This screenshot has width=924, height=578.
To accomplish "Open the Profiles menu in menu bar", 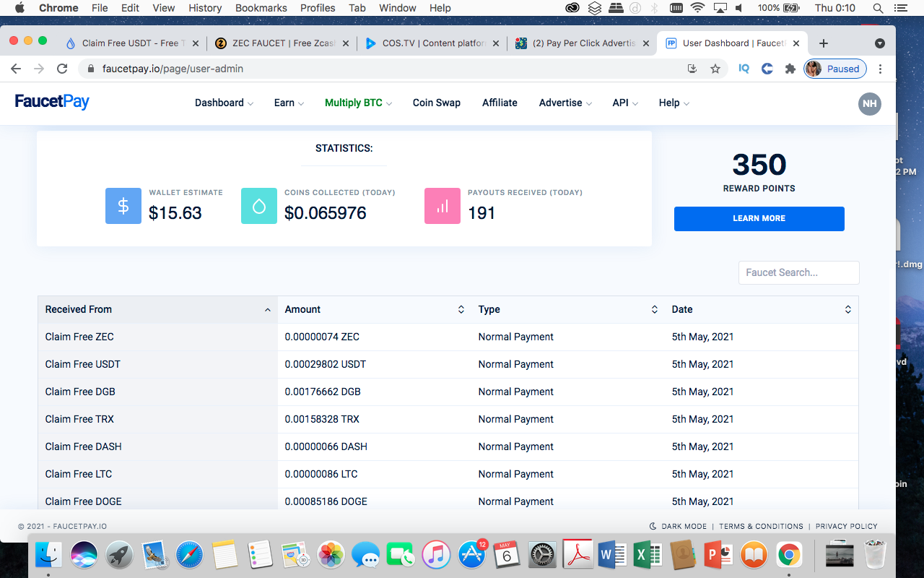I will click(318, 8).
